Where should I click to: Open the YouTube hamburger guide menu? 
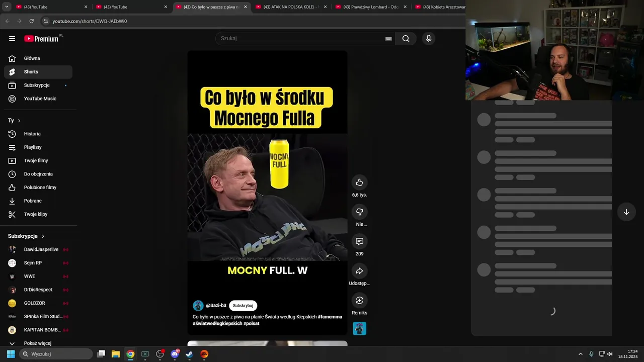12,39
